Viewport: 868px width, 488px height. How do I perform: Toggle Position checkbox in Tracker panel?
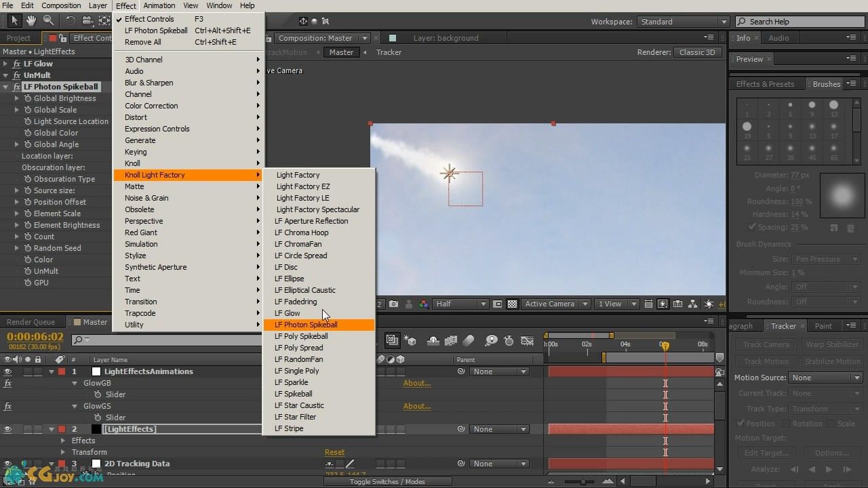tap(741, 424)
